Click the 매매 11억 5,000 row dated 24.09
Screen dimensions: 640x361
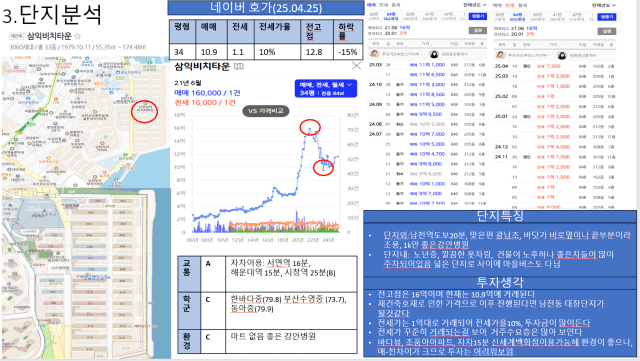[427, 104]
